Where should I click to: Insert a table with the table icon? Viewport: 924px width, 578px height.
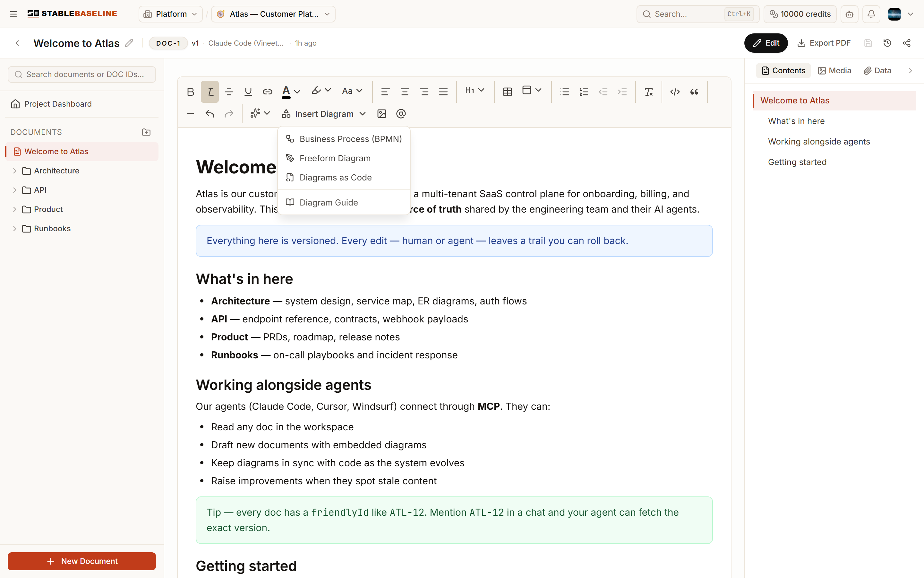(508, 92)
